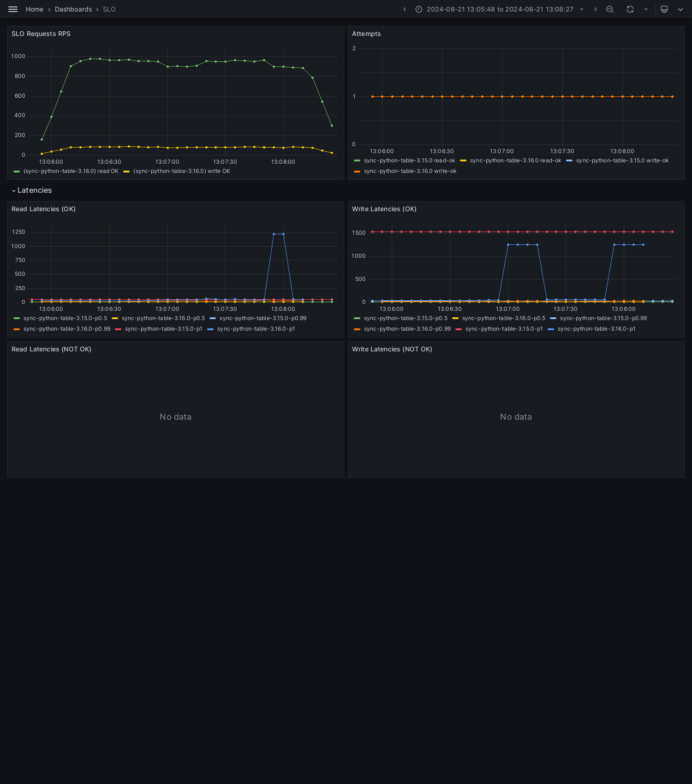Screen dimensions: 692x784
Task: Open Read Latencies (OK) panel title
Action: pos(43,209)
